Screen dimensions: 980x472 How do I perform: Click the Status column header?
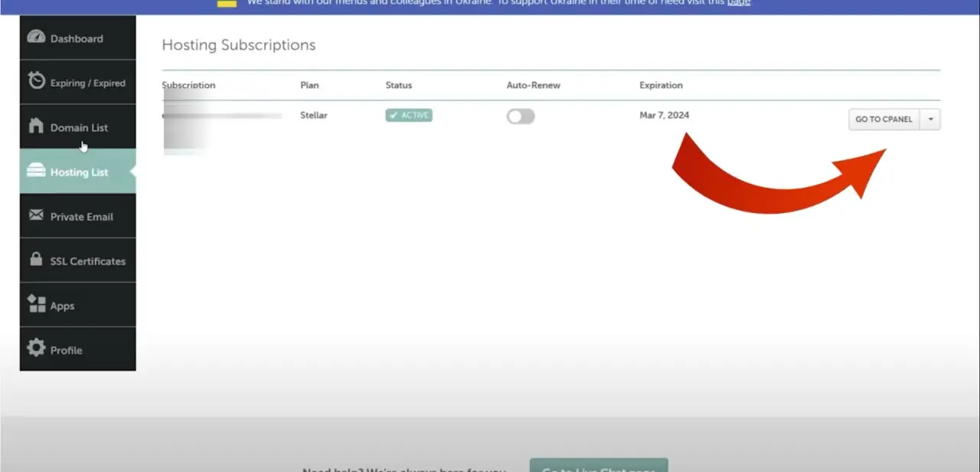pos(399,85)
